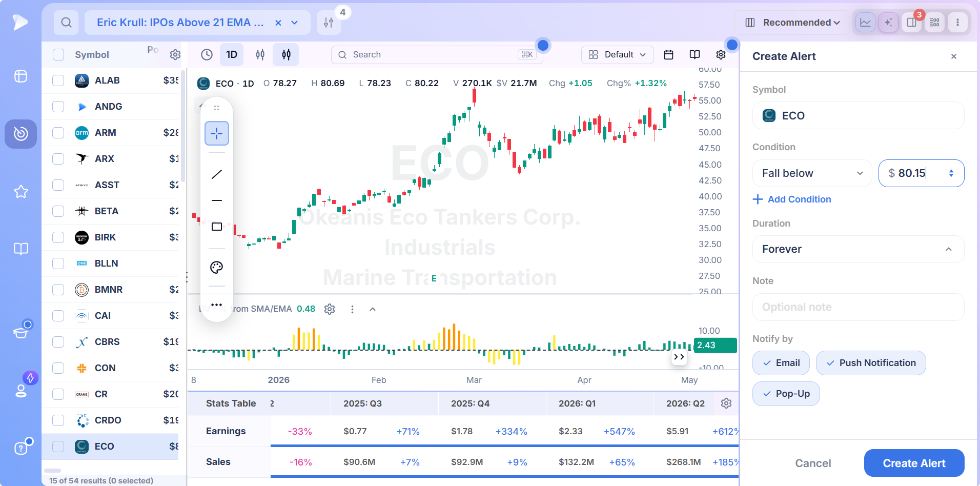The height and width of the screenshot is (486, 980).
Task: Select the horizontal line drawing tool
Action: 217,200
